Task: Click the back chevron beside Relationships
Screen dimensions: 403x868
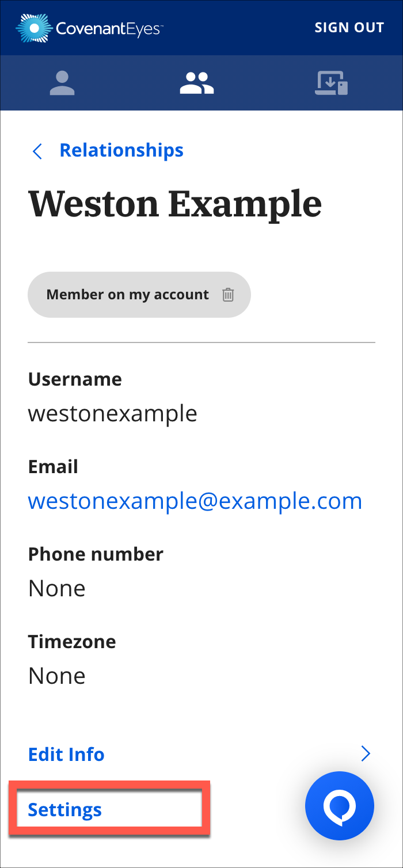Action: click(38, 151)
